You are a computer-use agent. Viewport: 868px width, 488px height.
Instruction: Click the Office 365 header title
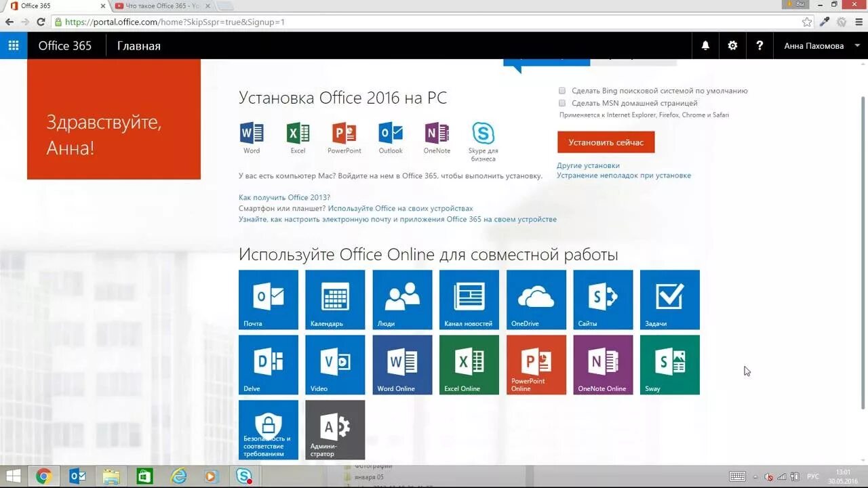(x=65, y=45)
